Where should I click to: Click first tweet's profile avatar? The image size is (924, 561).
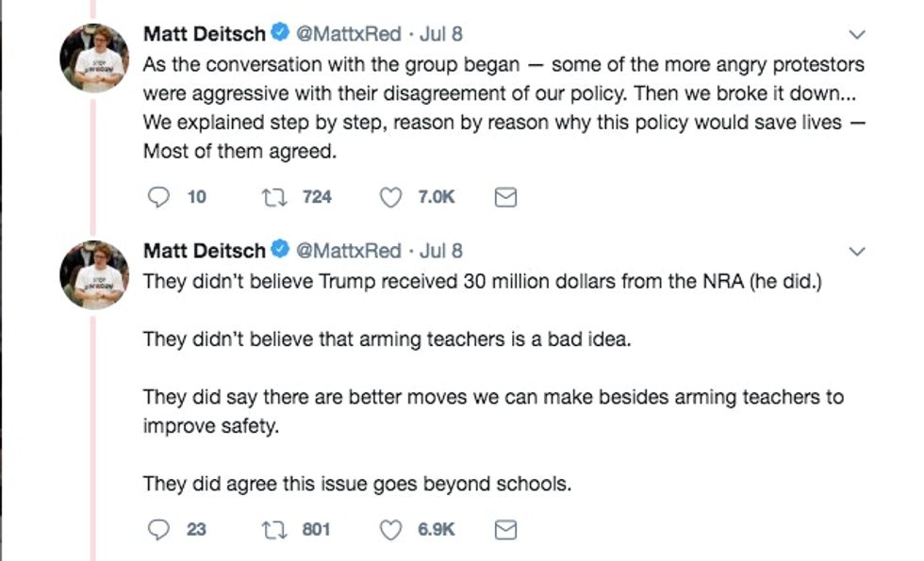point(93,58)
